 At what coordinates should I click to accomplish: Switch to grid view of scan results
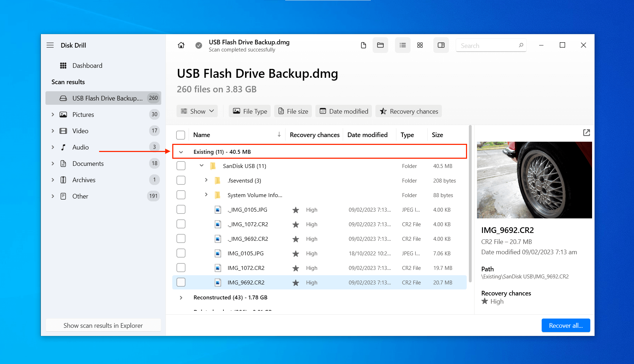tap(420, 45)
